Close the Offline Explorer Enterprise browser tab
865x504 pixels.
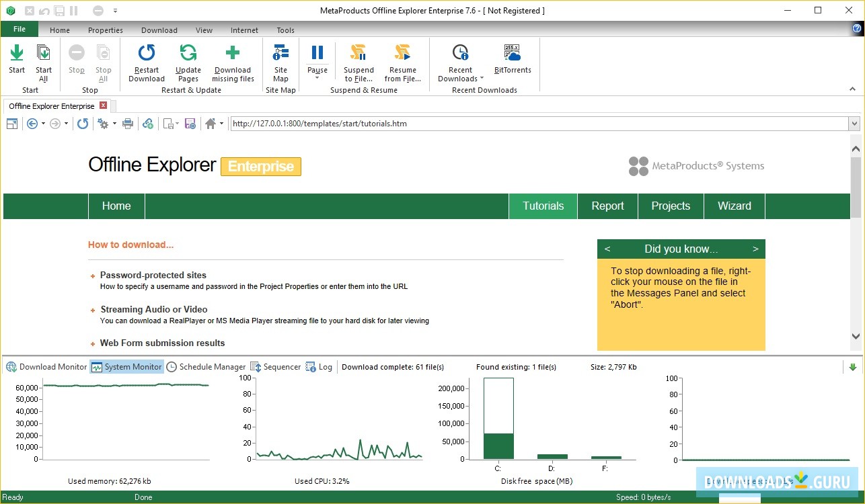coord(103,106)
